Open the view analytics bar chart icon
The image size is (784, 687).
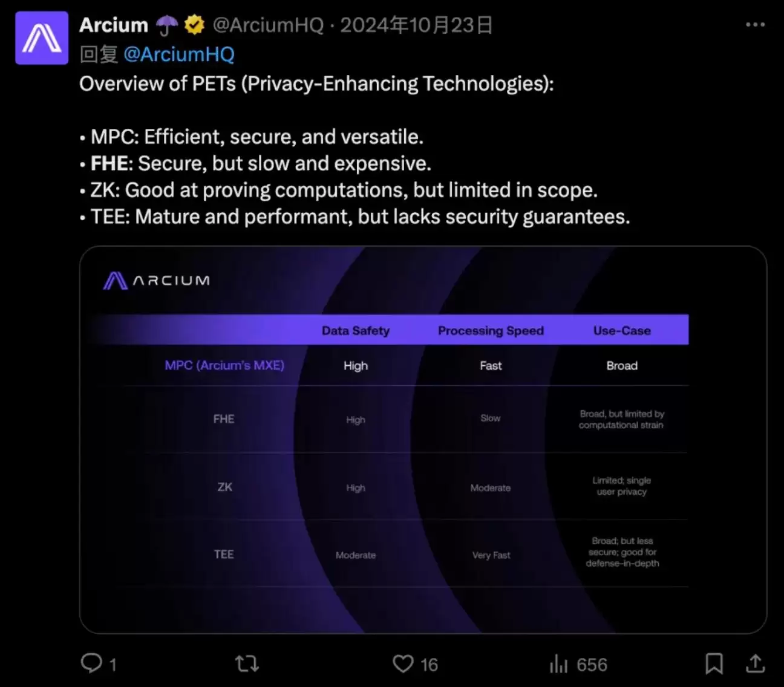pyautogui.click(x=558, y=665)
